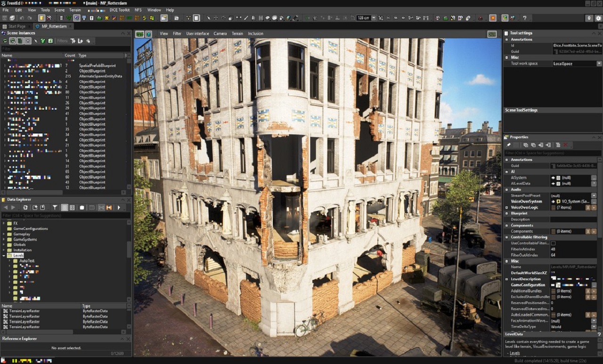
Task: Click the eye visibility icon in Scene instances
Action: (28, 41)
